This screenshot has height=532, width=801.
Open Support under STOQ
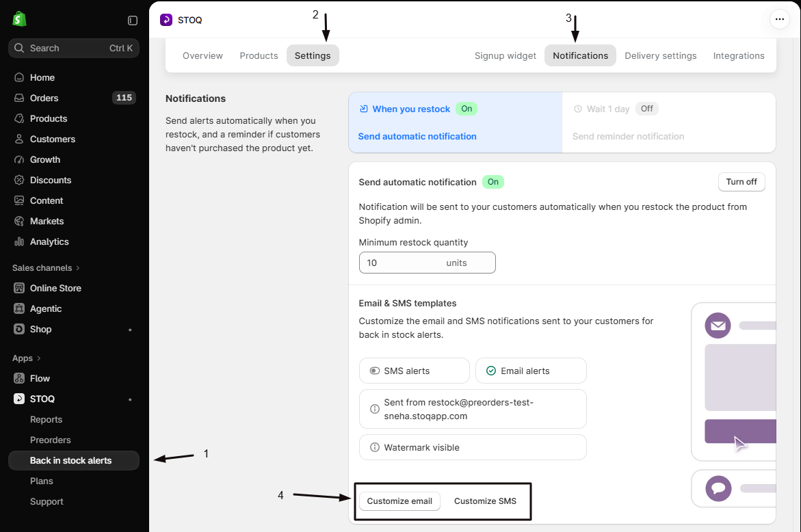47,501
